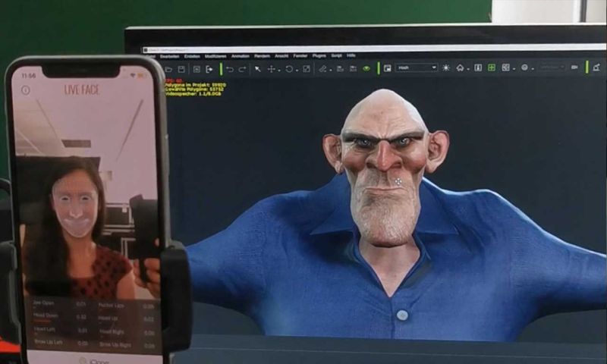Open the Bearbeiten menu
This screenshot has height=364, width=607.
coord(169,56)
